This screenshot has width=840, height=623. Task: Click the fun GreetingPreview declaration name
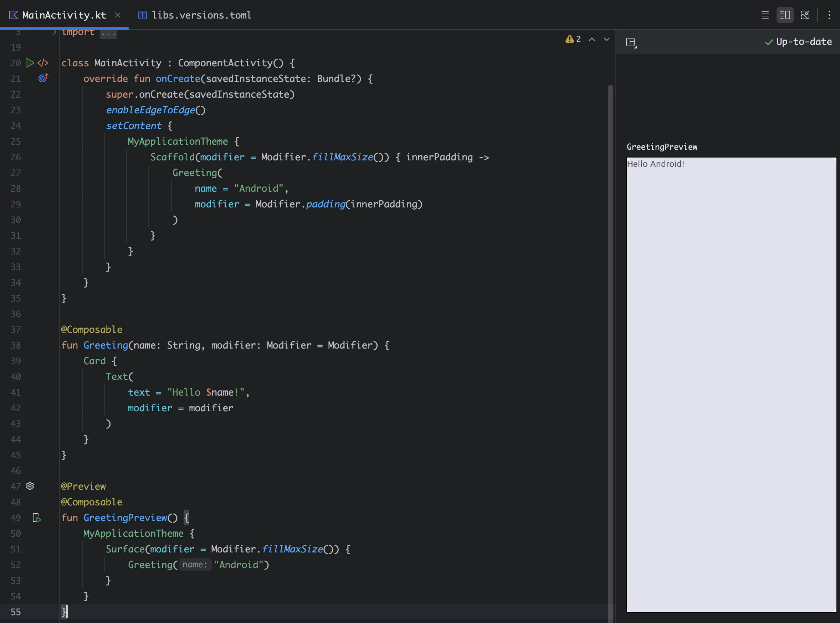point(125,518)
